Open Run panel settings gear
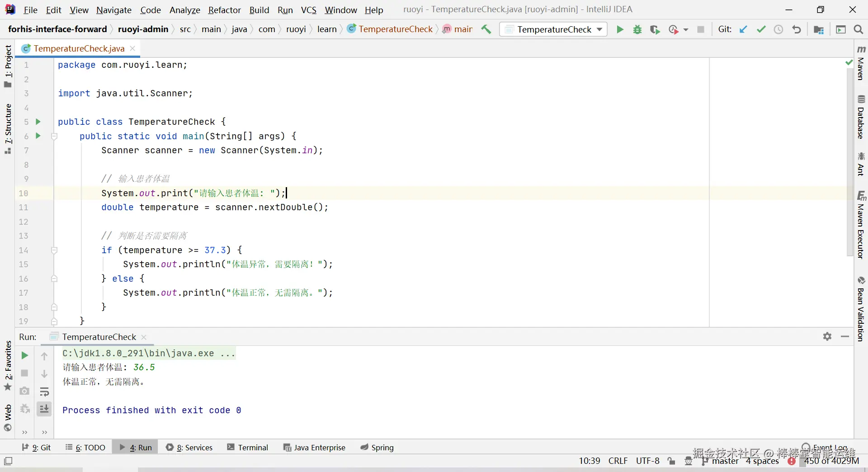 (827, 336)
